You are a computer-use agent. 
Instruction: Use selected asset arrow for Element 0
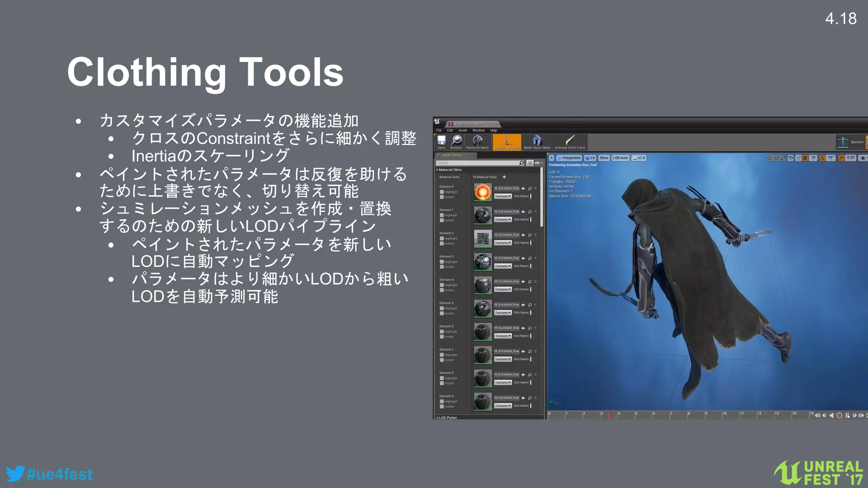tap(523, 189)
